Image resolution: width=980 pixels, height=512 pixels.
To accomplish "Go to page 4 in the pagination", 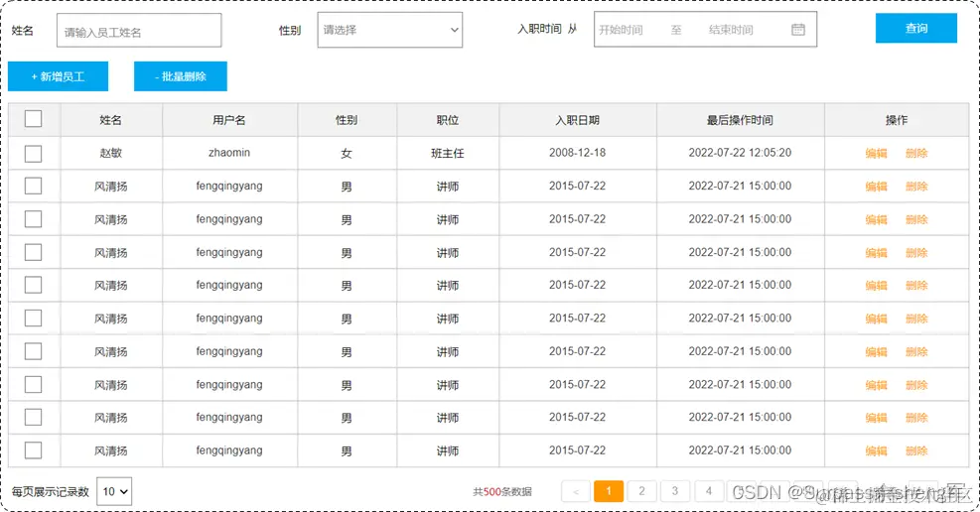I will pyautogui.click(x=708, y=491).
